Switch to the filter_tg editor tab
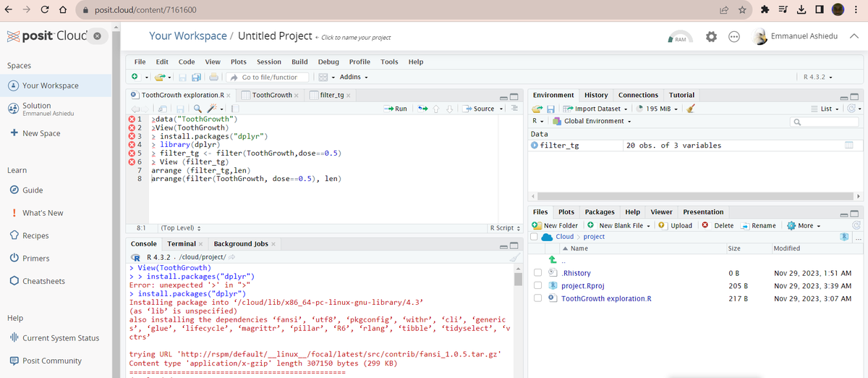The width and height of the screenshot is (868, 378). click(x=331, y=95)
